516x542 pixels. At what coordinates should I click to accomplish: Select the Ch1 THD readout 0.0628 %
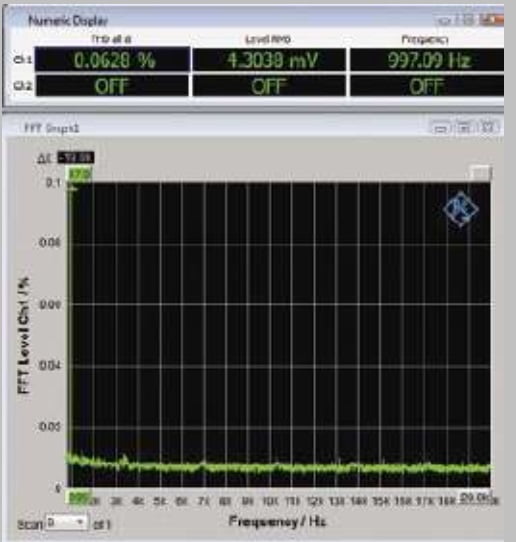(x=113, y=60)
